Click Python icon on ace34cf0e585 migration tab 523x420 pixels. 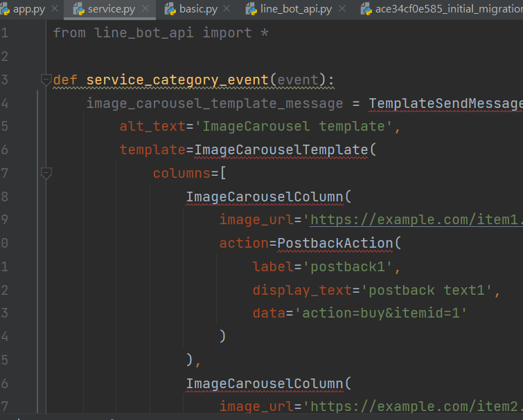366,9
